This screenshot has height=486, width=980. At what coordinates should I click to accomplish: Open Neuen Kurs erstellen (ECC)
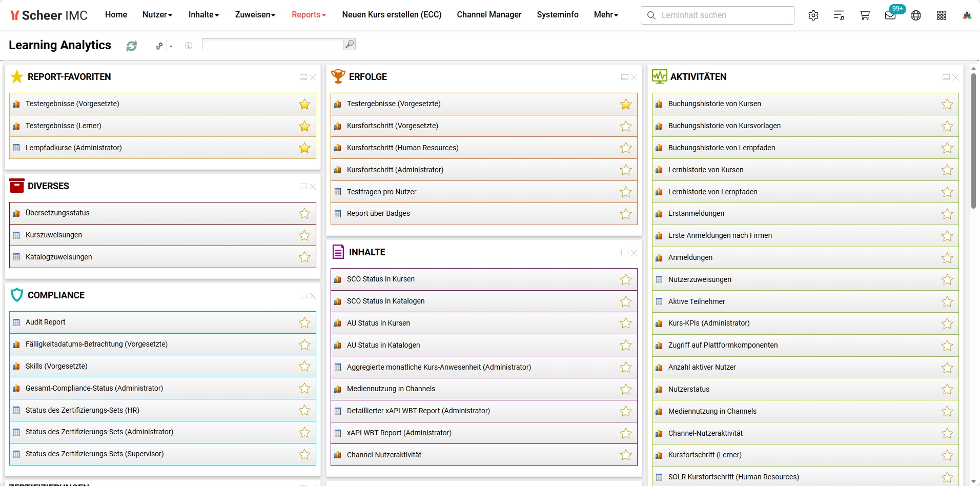click(392, 15)
